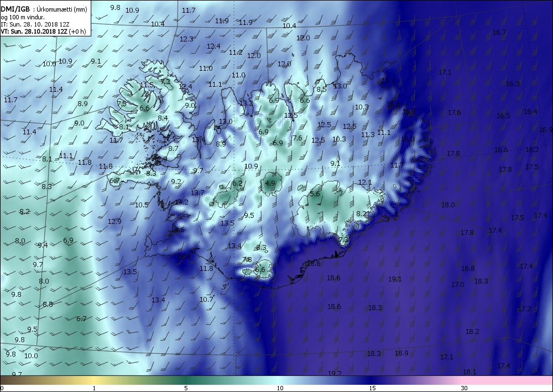Image resolution: width=553 pixels, height=392 pixels.
Task: Click the 6.2 value on the map
Action: pos(237,184)
